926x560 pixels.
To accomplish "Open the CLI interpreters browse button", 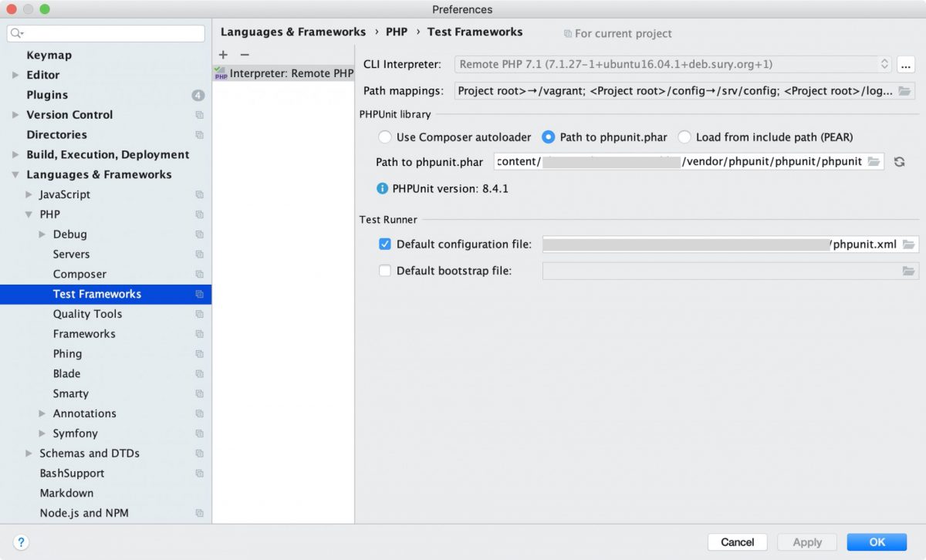I will (x=906, y=64).
